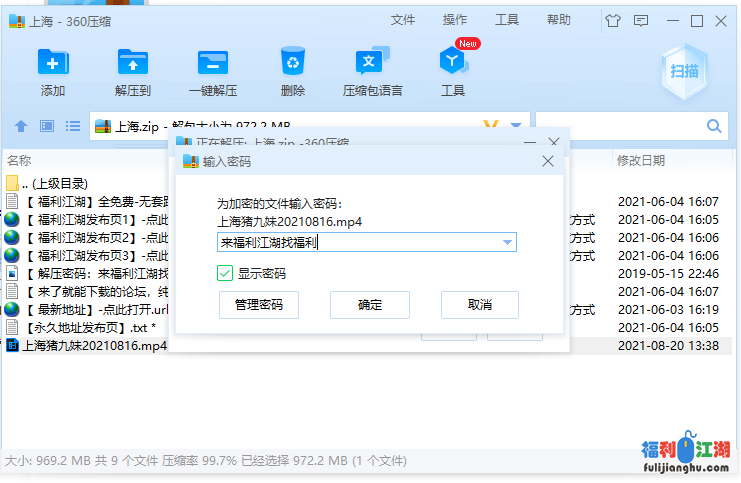This screenshot has width=741, height=483.
Task: Expand the password history dropdown arrow
Action: point(508,242)
